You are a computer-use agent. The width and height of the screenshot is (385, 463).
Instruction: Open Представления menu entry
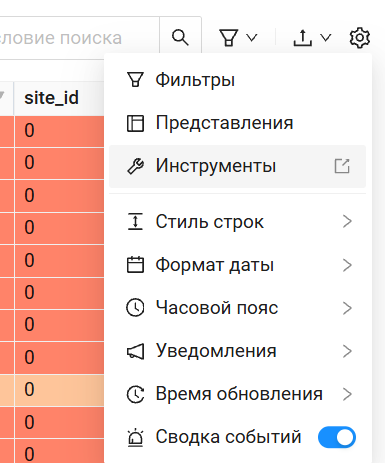point(237,123)
